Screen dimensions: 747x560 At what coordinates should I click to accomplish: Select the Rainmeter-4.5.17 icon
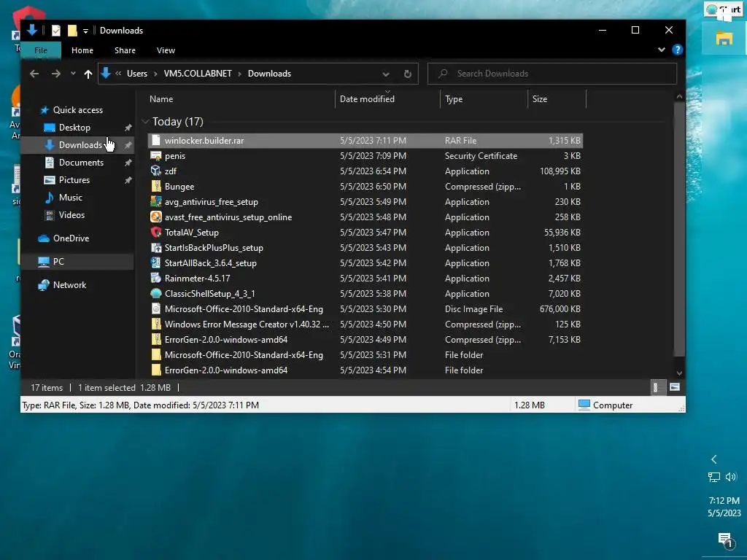click(x=156, y=278)
